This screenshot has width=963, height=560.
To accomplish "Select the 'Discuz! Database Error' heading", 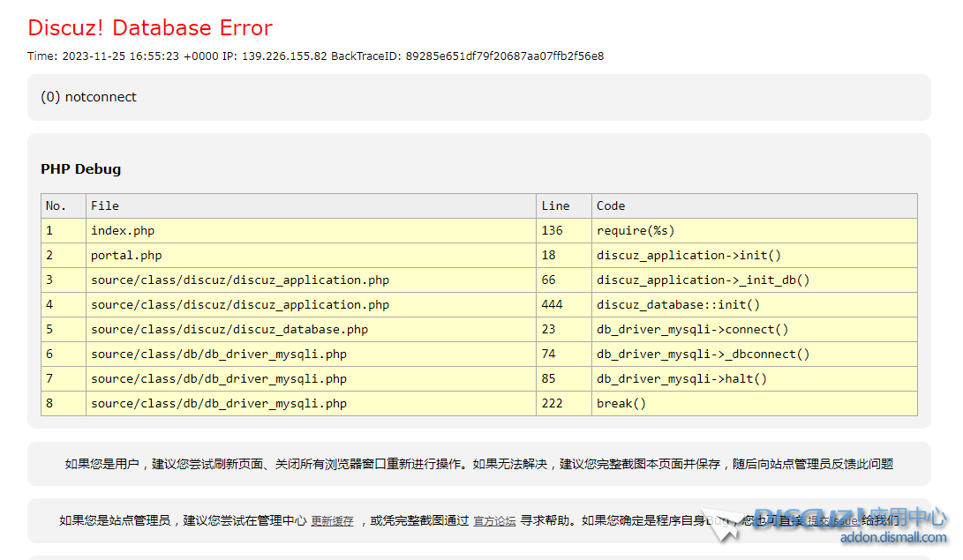I will click(x=150, y=27).
